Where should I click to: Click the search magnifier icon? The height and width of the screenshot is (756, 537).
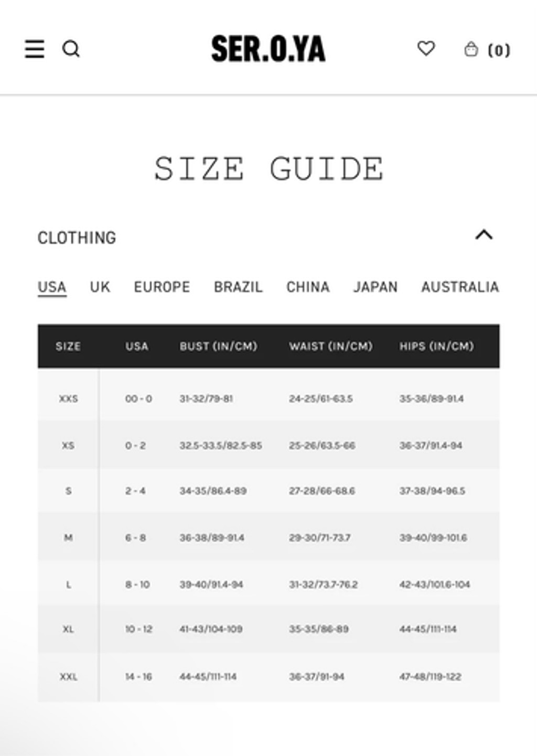[x=71, y=49]
